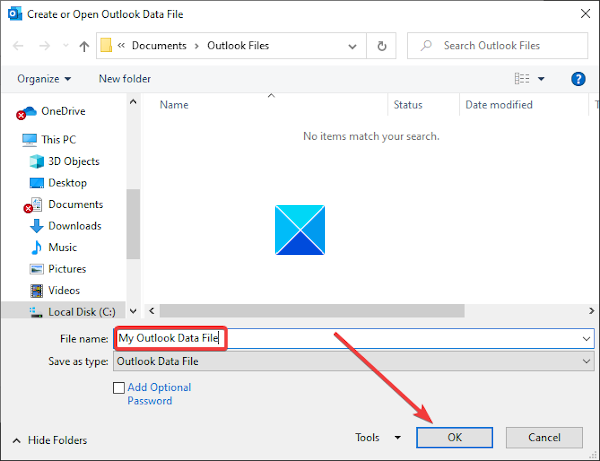Click the Pictures icon
Image resolution: width=600 pixels, height=461 pixels.
[37, 269]
